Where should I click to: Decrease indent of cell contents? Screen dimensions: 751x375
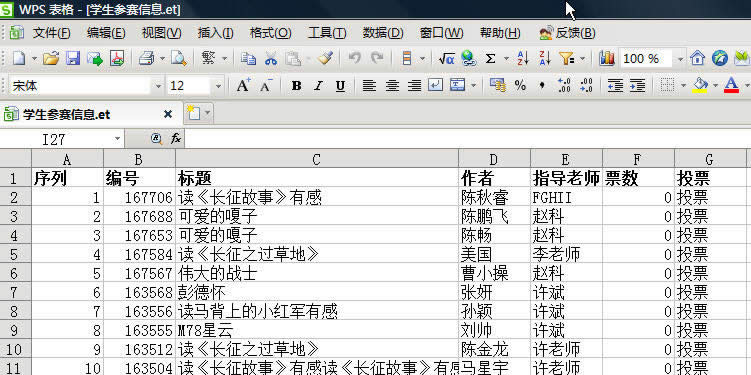click(x=615, y=86)
